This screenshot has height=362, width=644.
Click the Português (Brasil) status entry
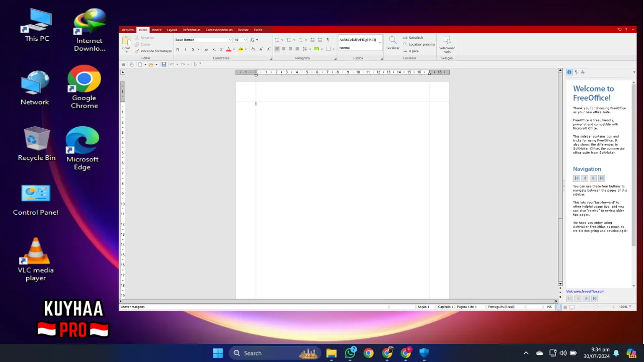(501, 307)
